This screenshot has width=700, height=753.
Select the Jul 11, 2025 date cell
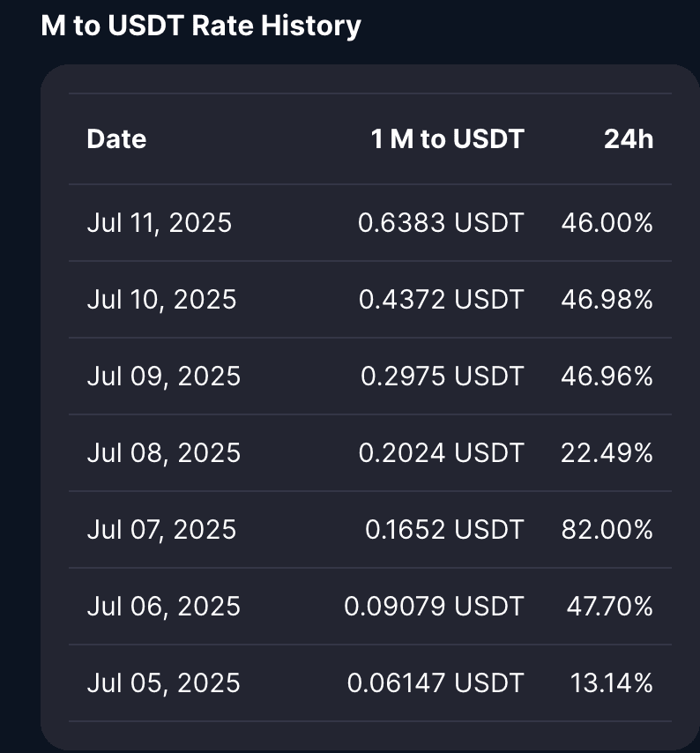[x=160, y=223]
